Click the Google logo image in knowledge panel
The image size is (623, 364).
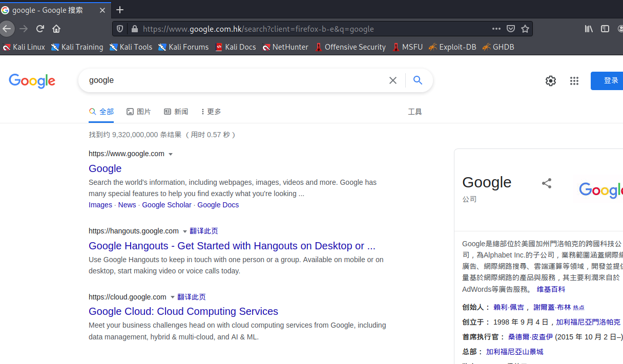(601, 190)
